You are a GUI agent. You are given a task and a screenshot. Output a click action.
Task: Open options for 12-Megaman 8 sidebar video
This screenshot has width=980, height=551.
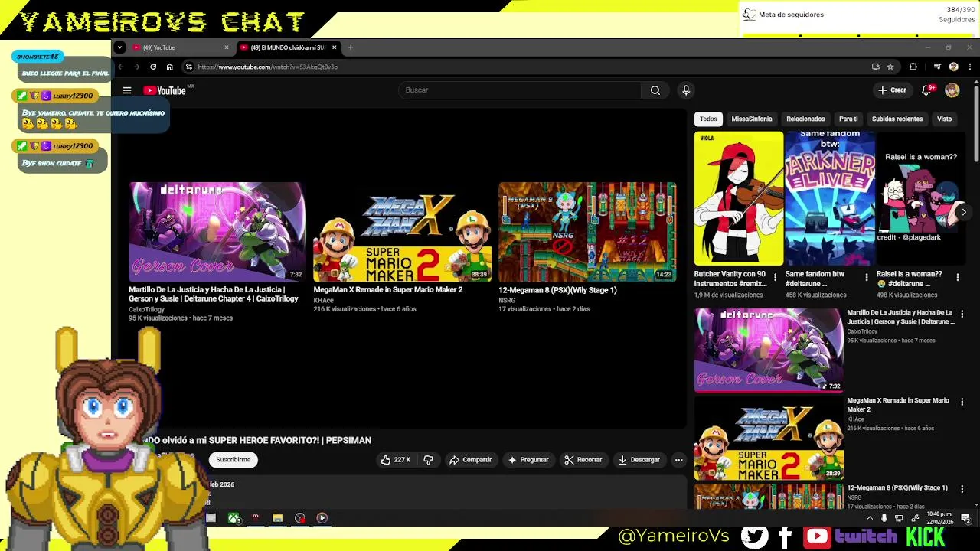(962, 489)
